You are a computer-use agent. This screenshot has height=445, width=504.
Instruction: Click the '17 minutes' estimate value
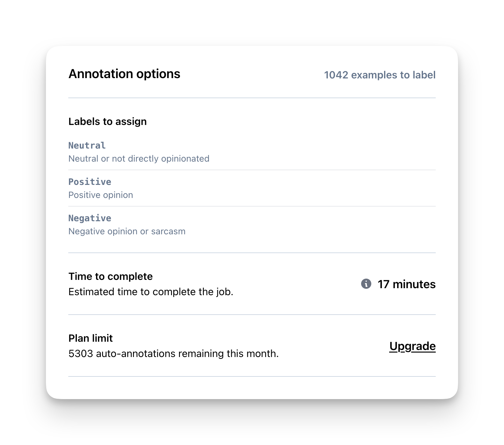(x=407, y=284)
